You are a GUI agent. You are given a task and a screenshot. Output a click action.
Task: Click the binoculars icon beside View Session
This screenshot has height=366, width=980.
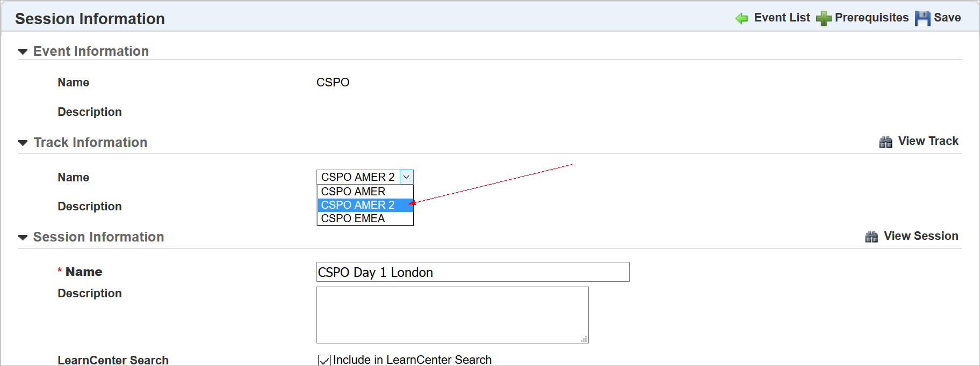[x=871, y=237]
